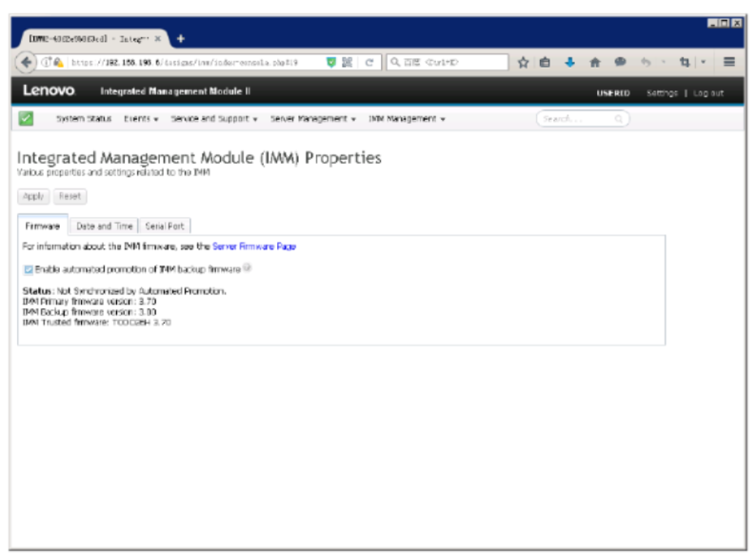Click the Status: Not Synchronized text
The height and width of the screenshot is (554, 756).
[x=124, y=290]
